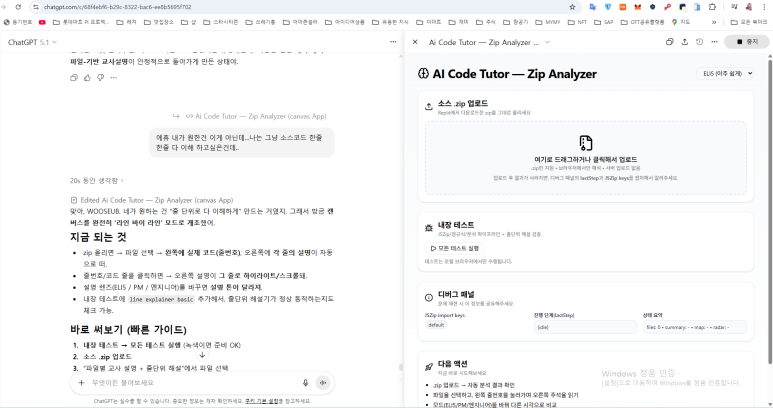Share the canvas using upload arrow icon
Image resolution: width=773 pixels, height=408 pixels.
(x=685, y=42)
